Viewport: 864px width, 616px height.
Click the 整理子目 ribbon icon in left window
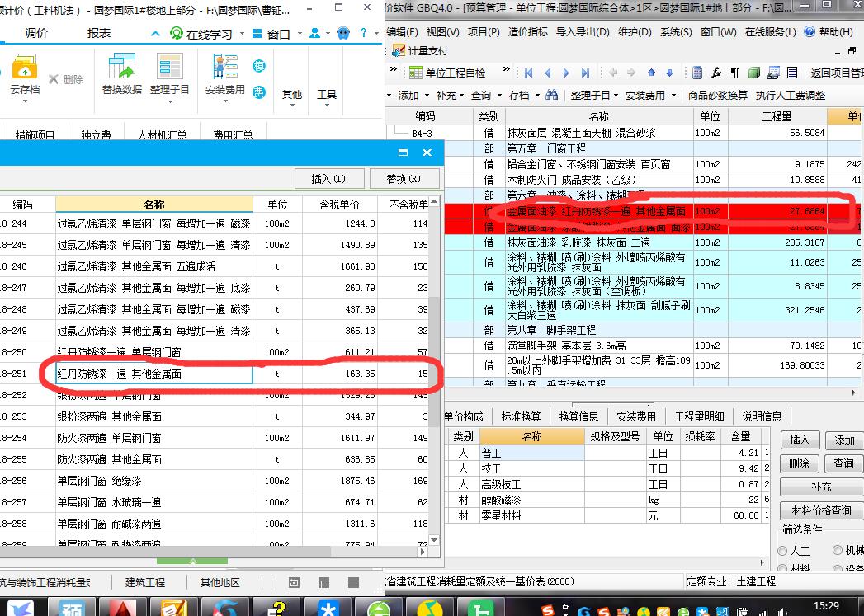coord(169,66)
